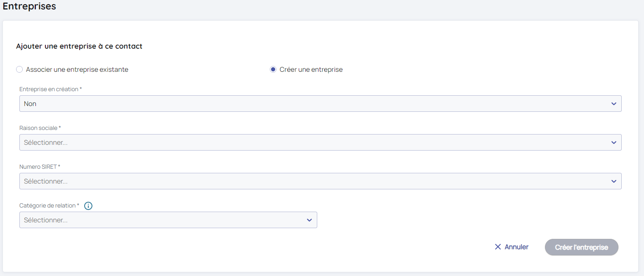Click the chevron arrow in Raison sociale field

[613, 143]
